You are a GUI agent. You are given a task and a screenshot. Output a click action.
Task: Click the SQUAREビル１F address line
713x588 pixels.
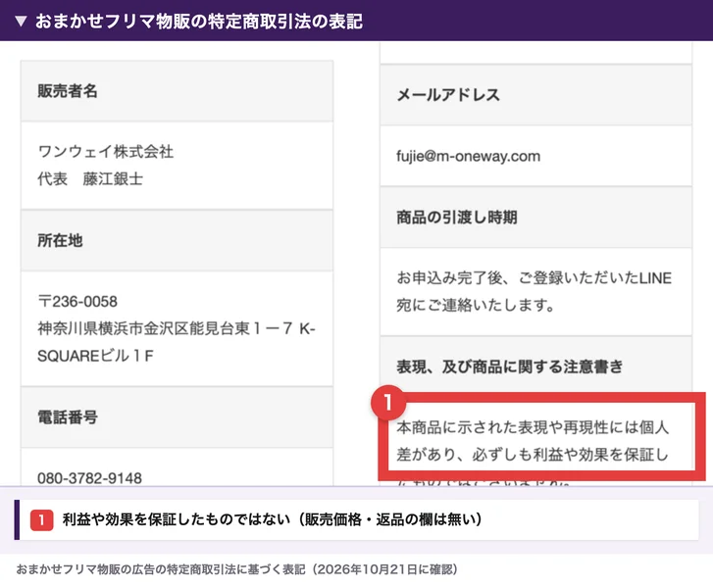(95, 356)
